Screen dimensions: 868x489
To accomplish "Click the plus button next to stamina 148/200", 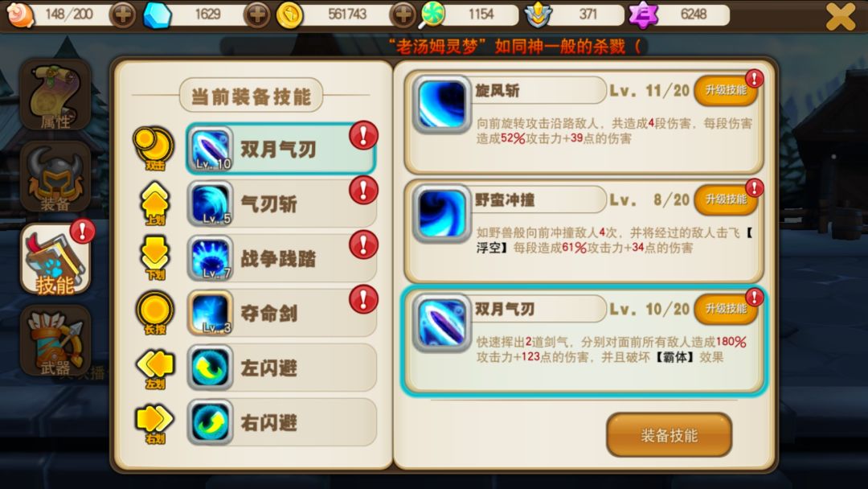I will [122, 14].
